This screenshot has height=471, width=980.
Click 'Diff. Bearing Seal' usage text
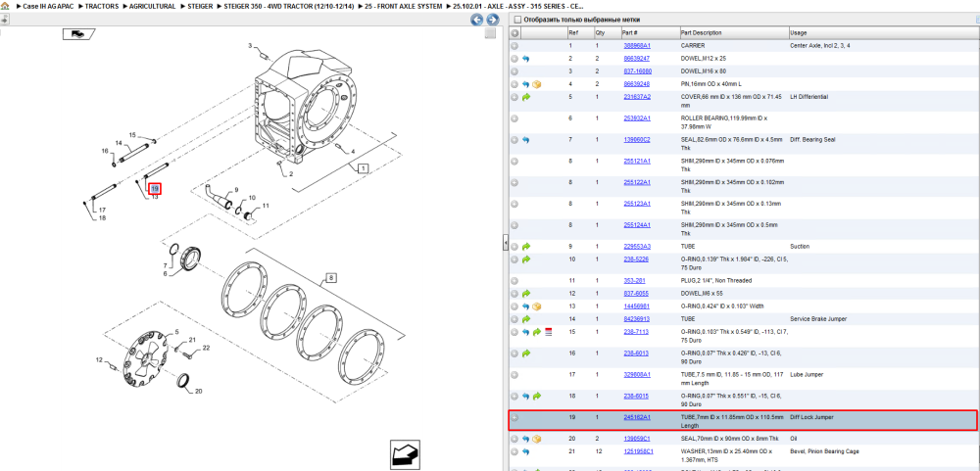(813, 139)
